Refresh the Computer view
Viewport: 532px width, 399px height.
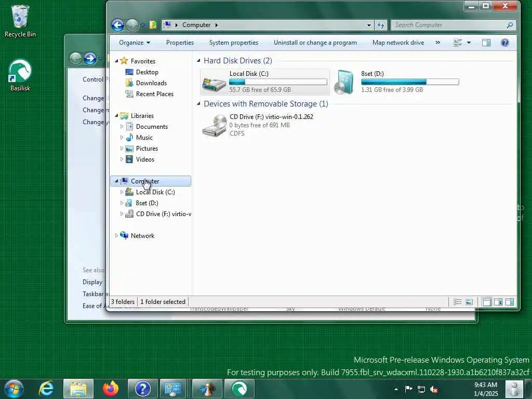(x=381, y=25)
